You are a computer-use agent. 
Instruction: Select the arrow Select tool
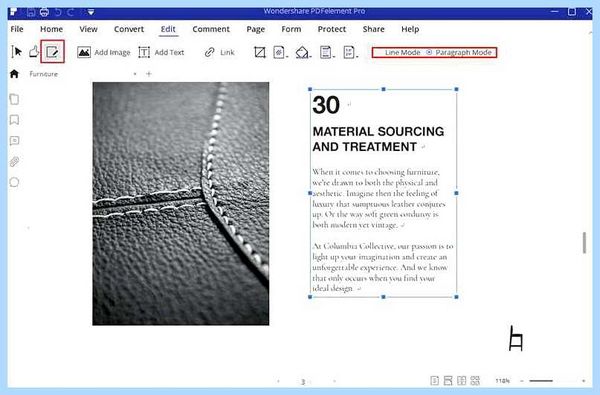tap(16, 52)
